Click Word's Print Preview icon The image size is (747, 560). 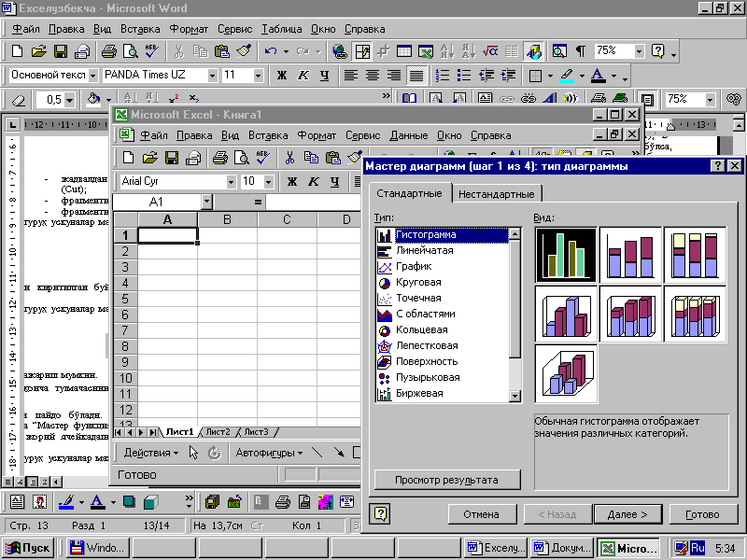[x=131, y=51]
